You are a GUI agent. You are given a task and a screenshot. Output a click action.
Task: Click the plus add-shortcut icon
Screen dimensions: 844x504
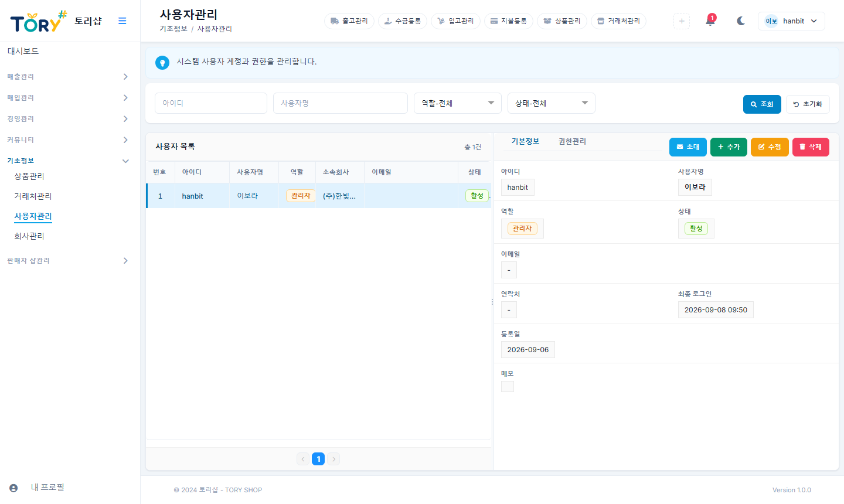682,21
